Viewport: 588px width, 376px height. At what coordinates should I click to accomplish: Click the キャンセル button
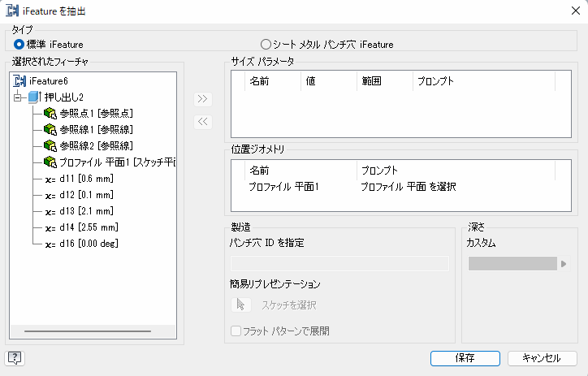pos(543,358)
